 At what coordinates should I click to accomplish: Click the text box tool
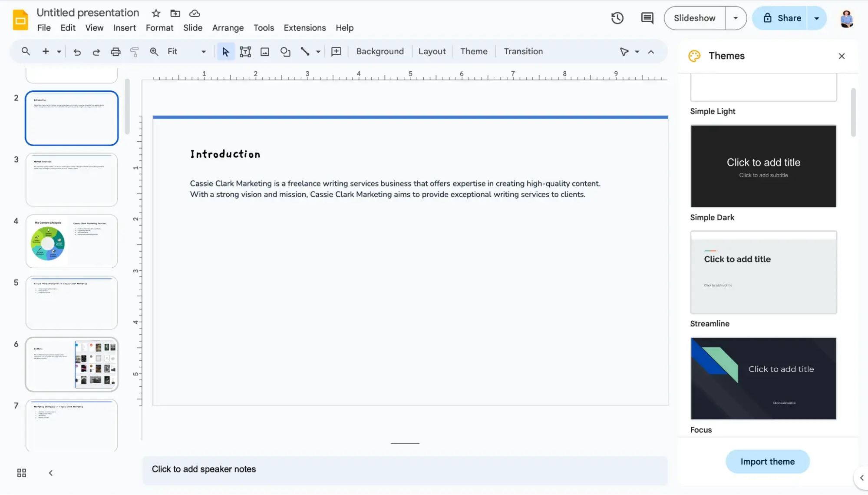tap(245, 51)
